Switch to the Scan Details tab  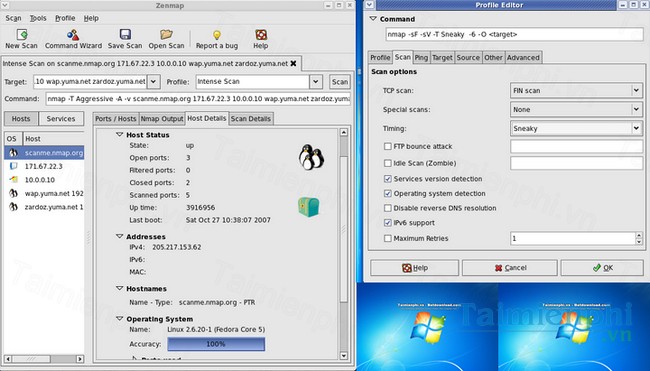point(251,119)
